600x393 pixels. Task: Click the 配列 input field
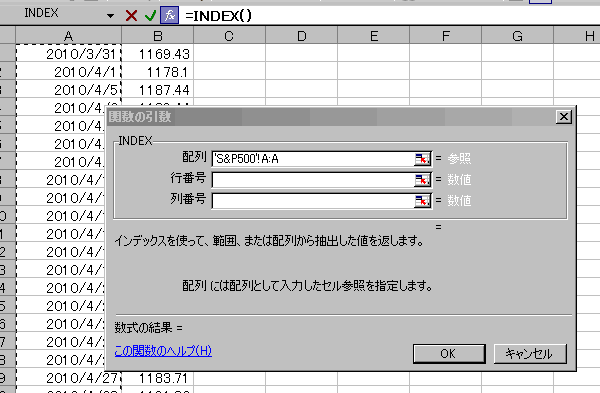(x=313, y=159)
